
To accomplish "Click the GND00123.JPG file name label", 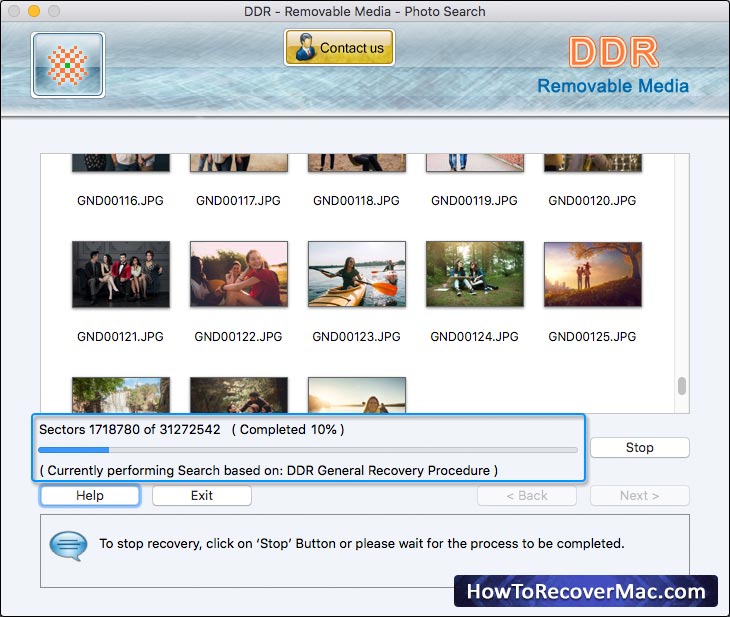I will pyautogui.click(x=356, y=337).
